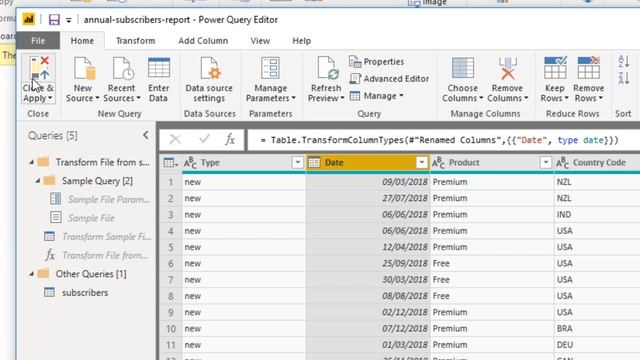Expand the New Source dropdown
The height and width of the screenshot is (360, 640).
tap(97, 98)
